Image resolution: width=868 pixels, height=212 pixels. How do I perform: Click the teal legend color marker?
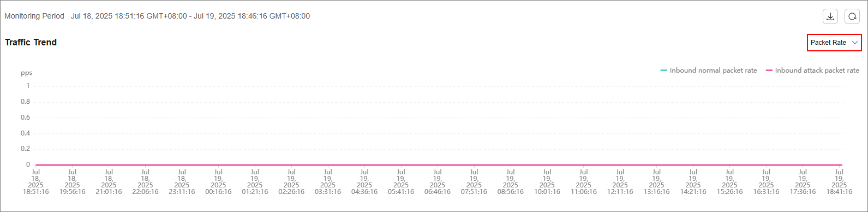663,70
